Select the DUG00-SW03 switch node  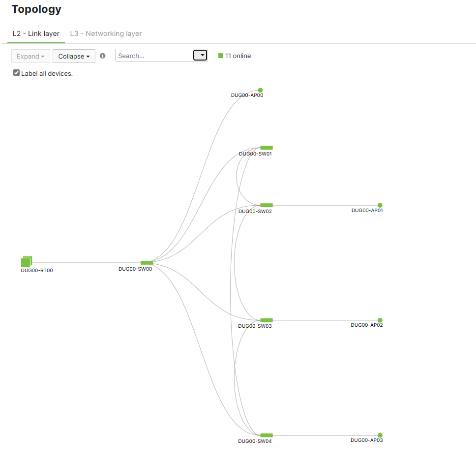(266, 319)
